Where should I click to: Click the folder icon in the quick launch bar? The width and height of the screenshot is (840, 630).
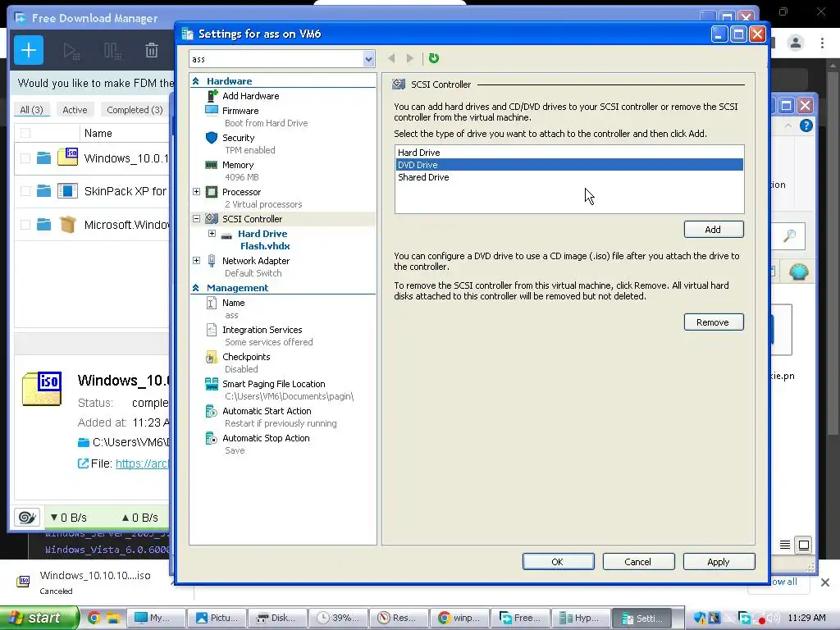pos(112,618)
